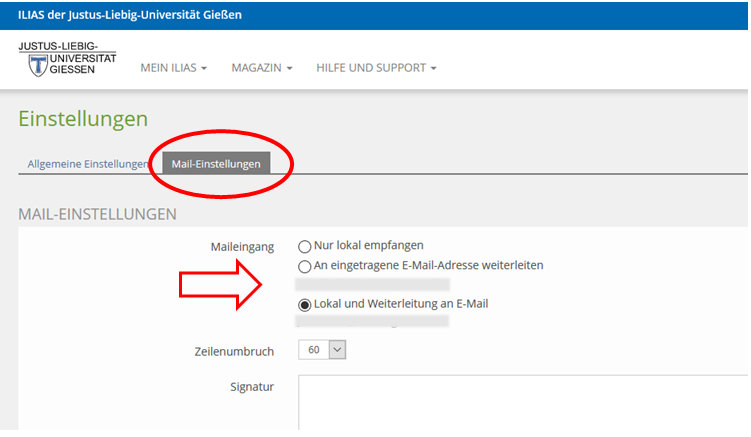751x437 pixels.
Task: Click the Zeilenumbruch field label
Action: [x=234, y=351]
